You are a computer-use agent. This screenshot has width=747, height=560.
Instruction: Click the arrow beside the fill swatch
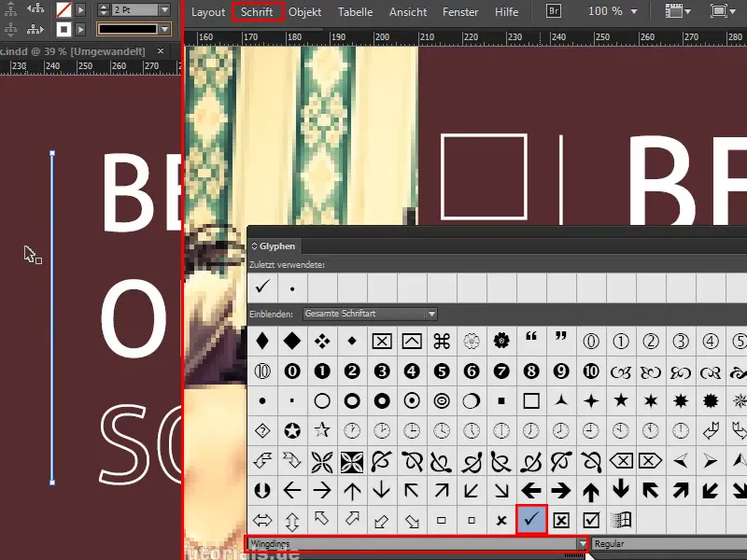click(80, 9)
